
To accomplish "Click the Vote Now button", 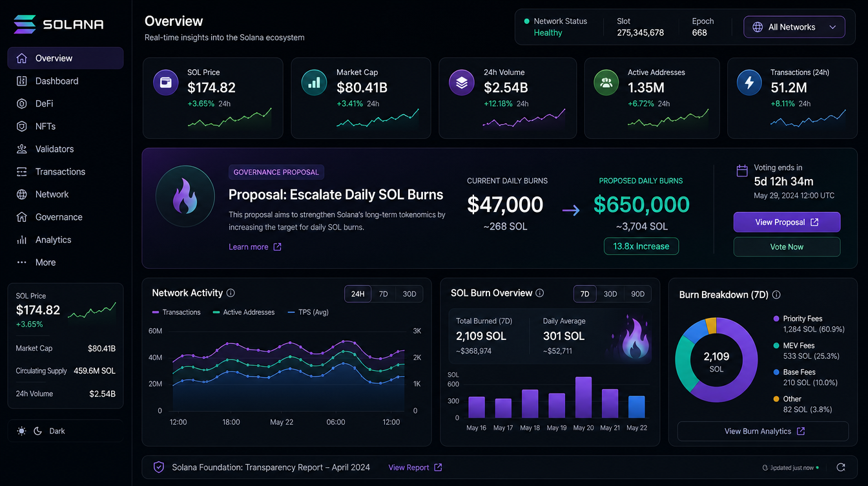I will [787, 247].
